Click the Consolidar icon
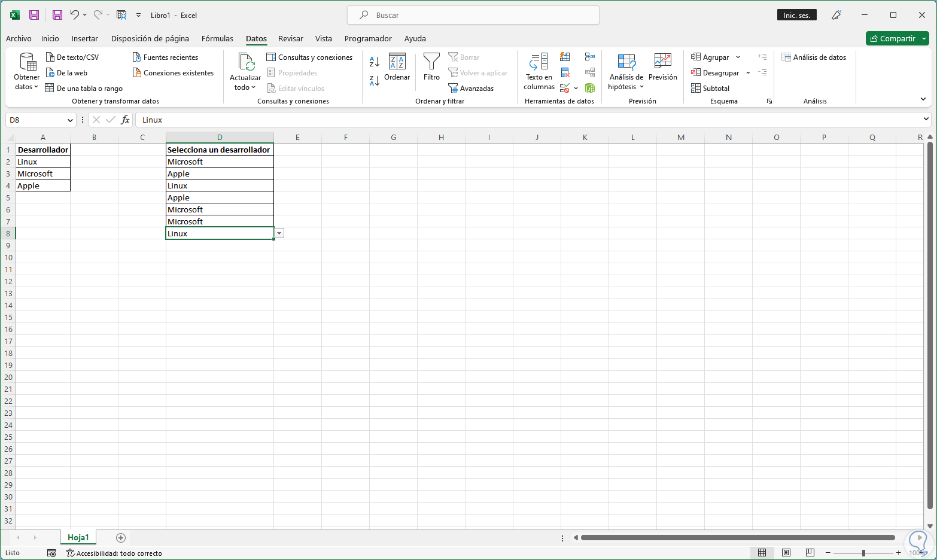 pyautogui.click(x=590, y=57)
